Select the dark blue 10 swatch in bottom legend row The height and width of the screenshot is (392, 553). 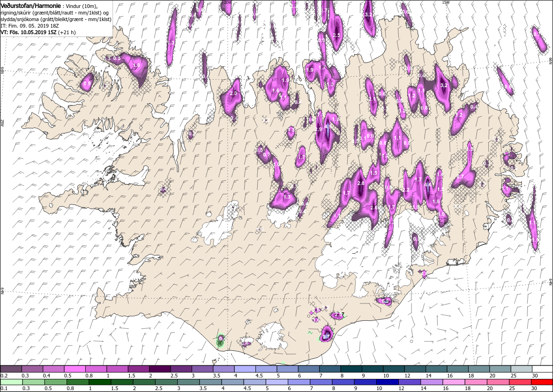387,382
